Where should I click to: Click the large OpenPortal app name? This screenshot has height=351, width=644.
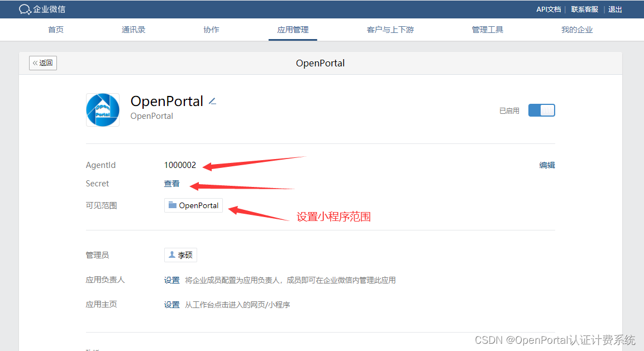click(167, 101)
